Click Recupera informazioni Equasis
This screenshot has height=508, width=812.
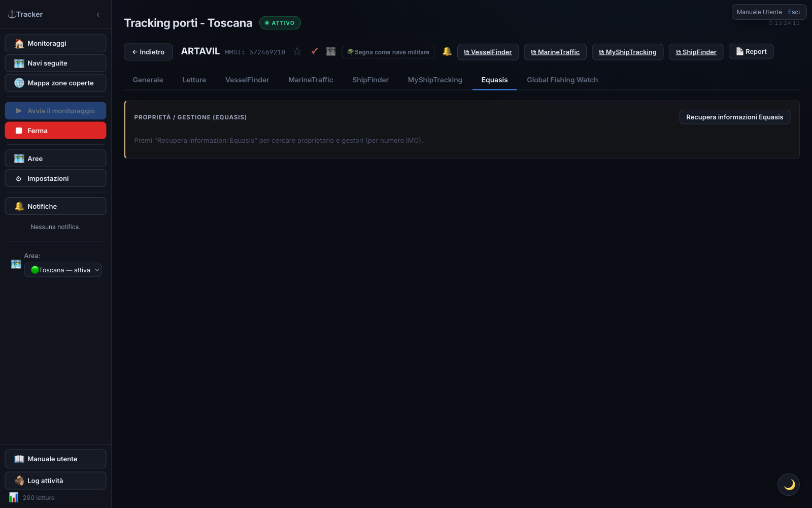[x=735, y=117]
